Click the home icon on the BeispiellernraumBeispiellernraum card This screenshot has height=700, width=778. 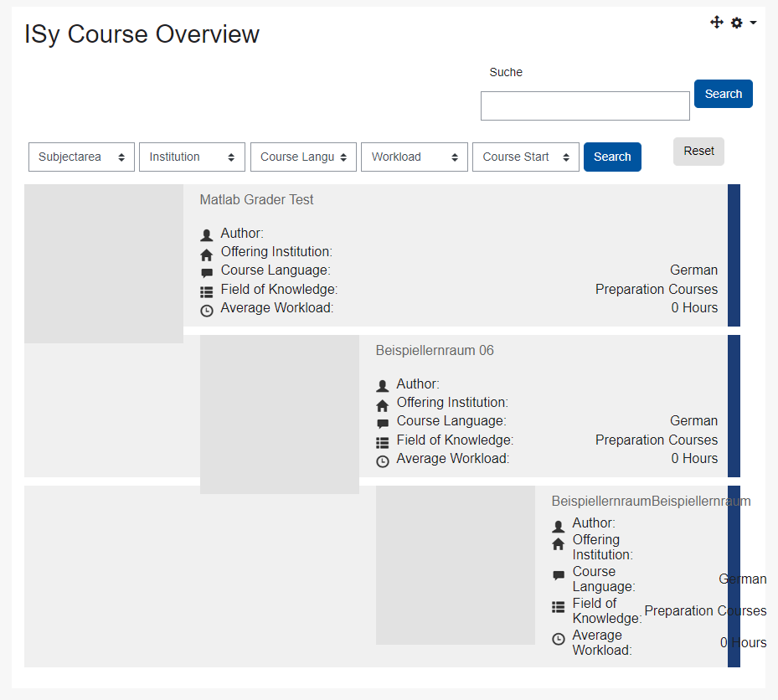click(558, 543)
